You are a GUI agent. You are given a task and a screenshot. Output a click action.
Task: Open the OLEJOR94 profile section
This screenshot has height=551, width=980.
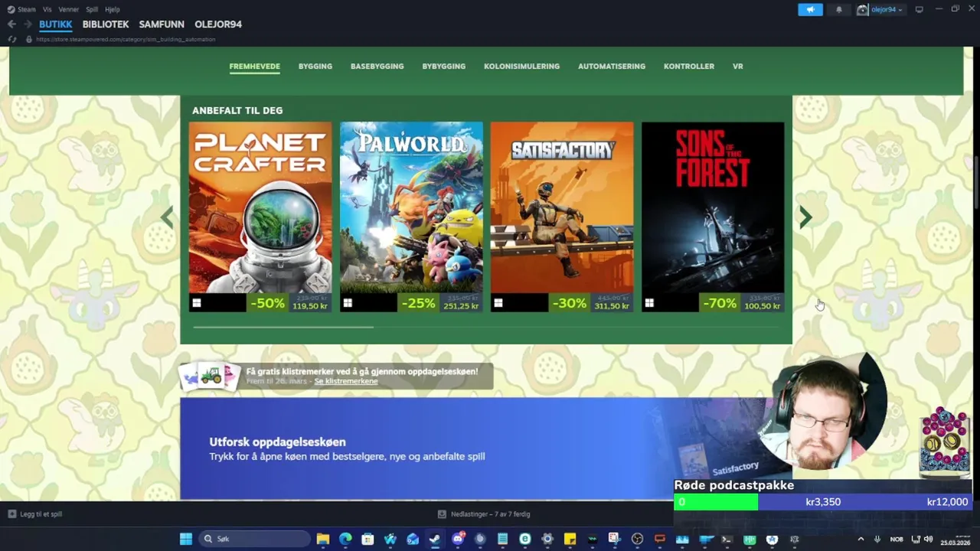tap(218, 24)
